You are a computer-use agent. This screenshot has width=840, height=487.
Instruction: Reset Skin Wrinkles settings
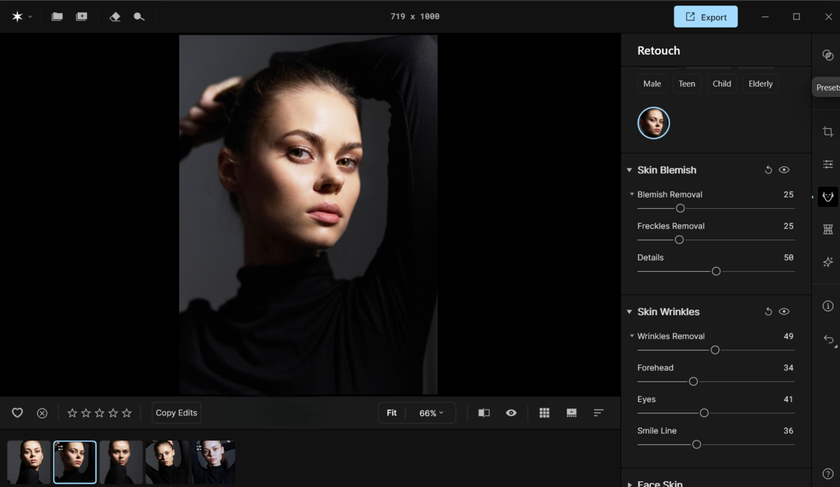(x=768, y=311)
